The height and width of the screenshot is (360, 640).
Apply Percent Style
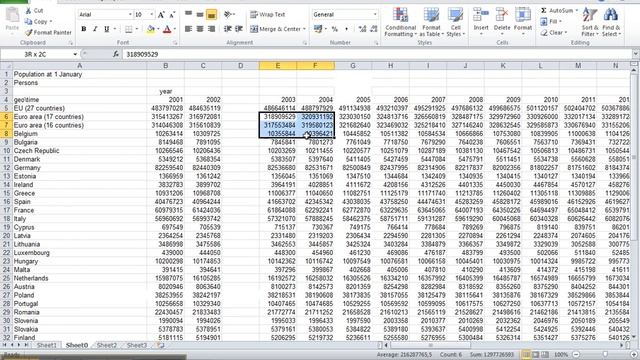[x=335, y=29]
